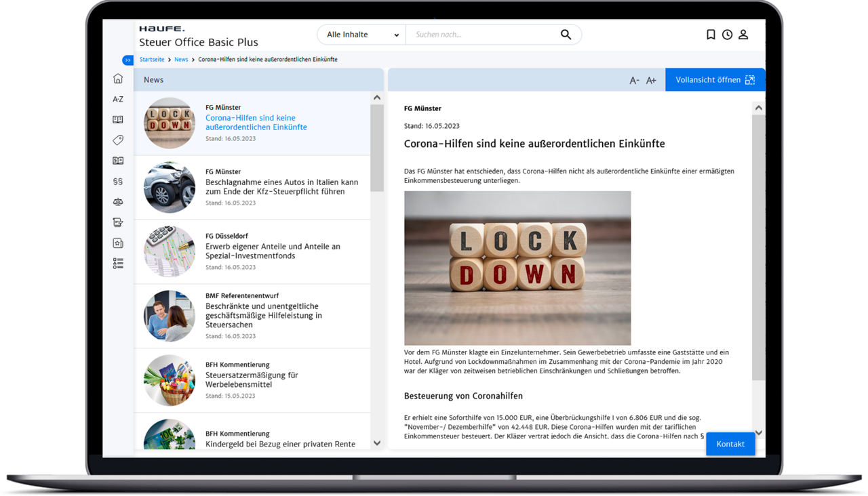This screenshot has height=496, width=868.
Task: Show history via the clock icon
Action: (727, 35)
